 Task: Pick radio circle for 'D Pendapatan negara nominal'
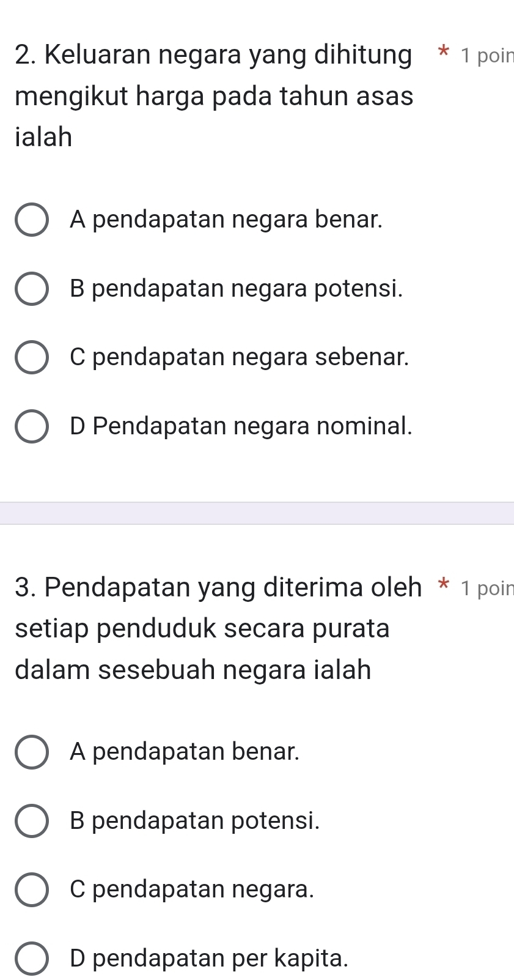[x=32, y=426]
